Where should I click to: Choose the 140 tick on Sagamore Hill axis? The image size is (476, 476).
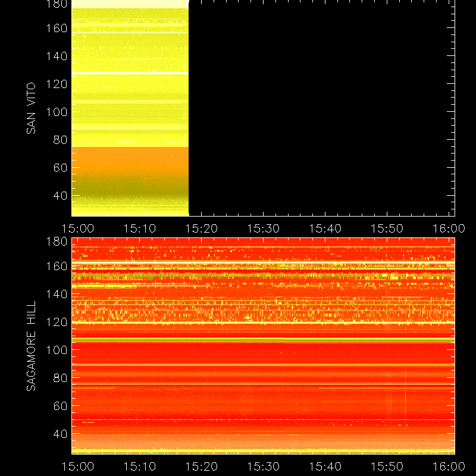(57, 294)
